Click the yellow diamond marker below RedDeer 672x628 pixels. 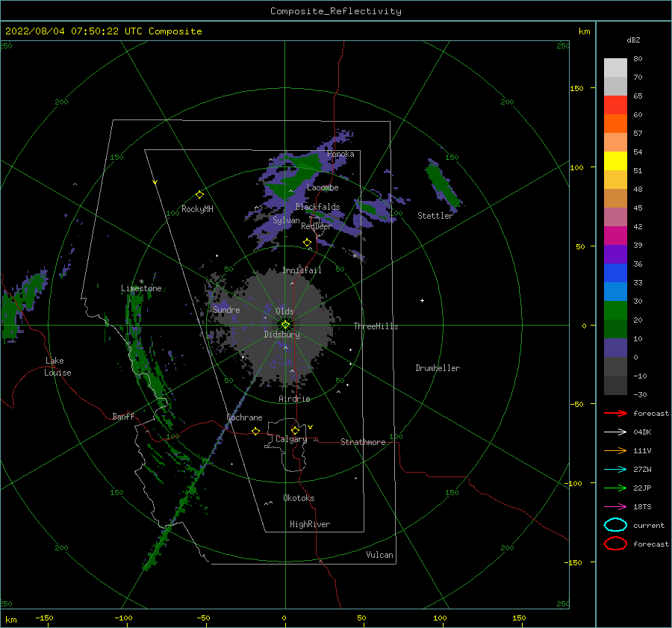pos(307,243)
